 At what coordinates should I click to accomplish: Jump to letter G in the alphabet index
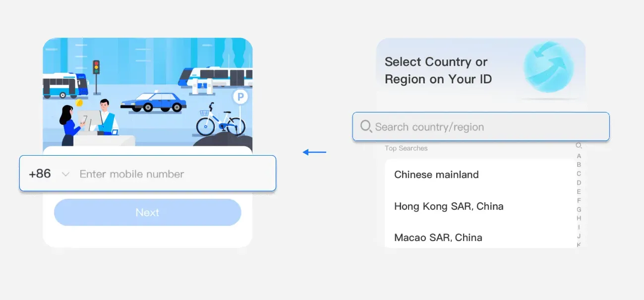pyautogui.click(x=579, y=210)
